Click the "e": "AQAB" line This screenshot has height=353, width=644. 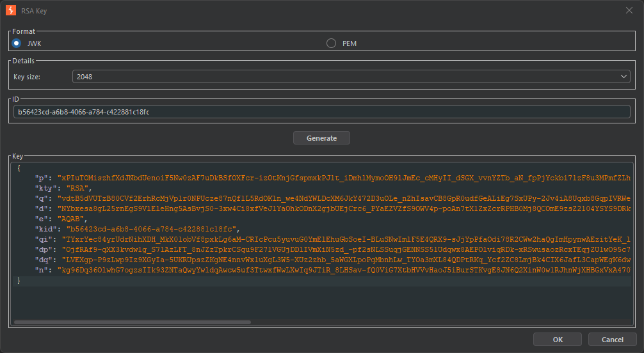pos(61,219)
